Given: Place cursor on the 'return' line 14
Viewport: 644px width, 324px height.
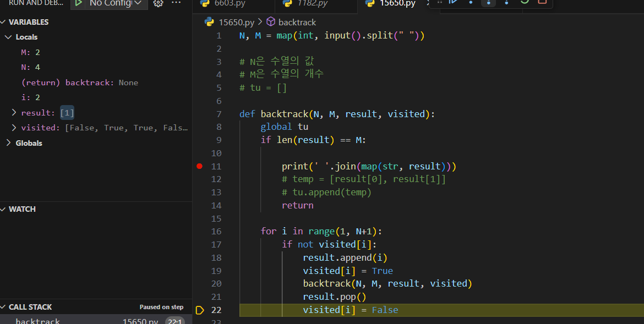Looking at the screenshot, I should [x=297, y=205].
